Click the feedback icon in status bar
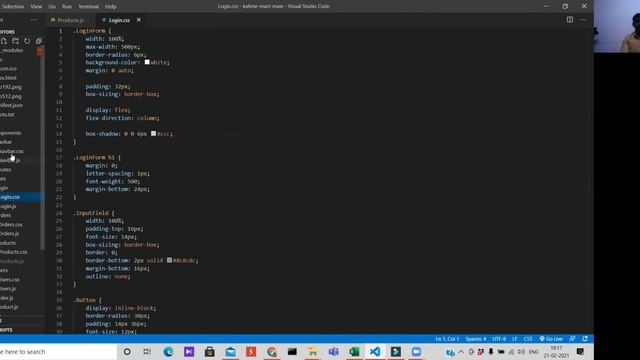640x360 pixels. click(572, 339)
